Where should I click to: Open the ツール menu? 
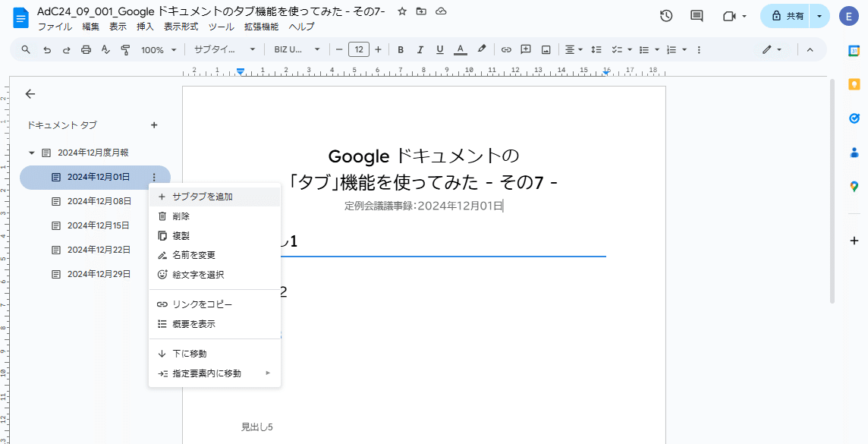[x=221, y=27]
